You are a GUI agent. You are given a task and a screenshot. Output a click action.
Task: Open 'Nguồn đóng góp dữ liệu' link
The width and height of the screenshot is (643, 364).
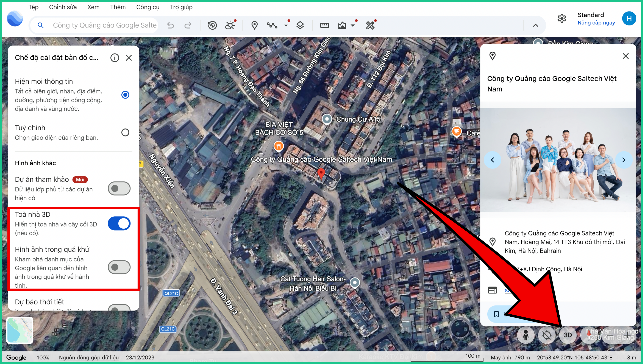tap(89, 357)
